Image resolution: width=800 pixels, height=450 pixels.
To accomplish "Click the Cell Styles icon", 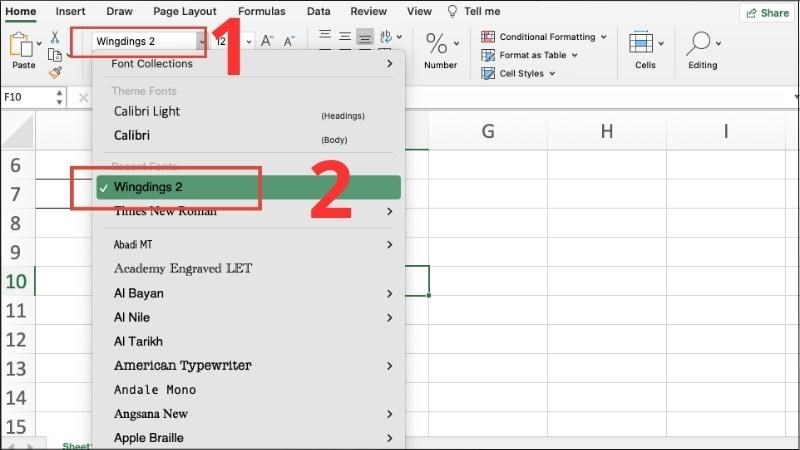I will (488, 73).
